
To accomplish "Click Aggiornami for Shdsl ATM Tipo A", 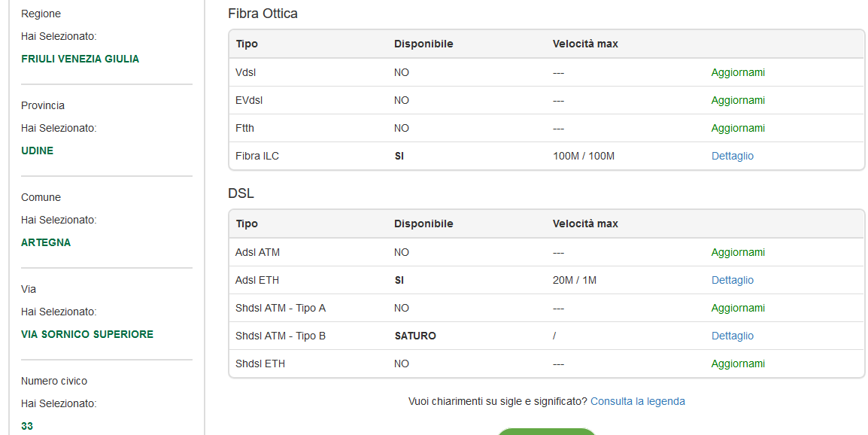I will click(738, 308).
